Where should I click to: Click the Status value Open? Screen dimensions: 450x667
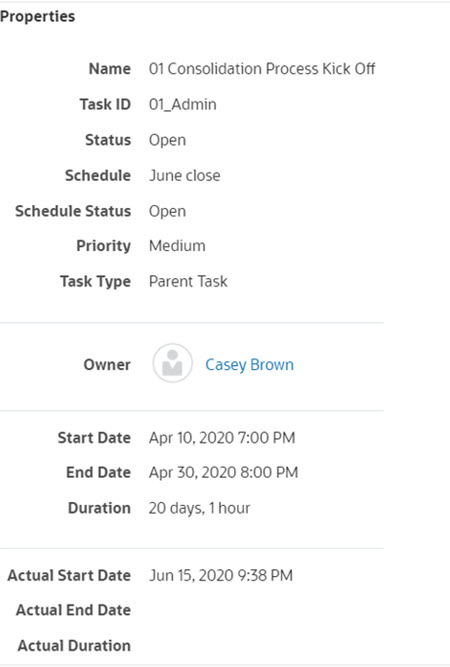click(167, 140)
